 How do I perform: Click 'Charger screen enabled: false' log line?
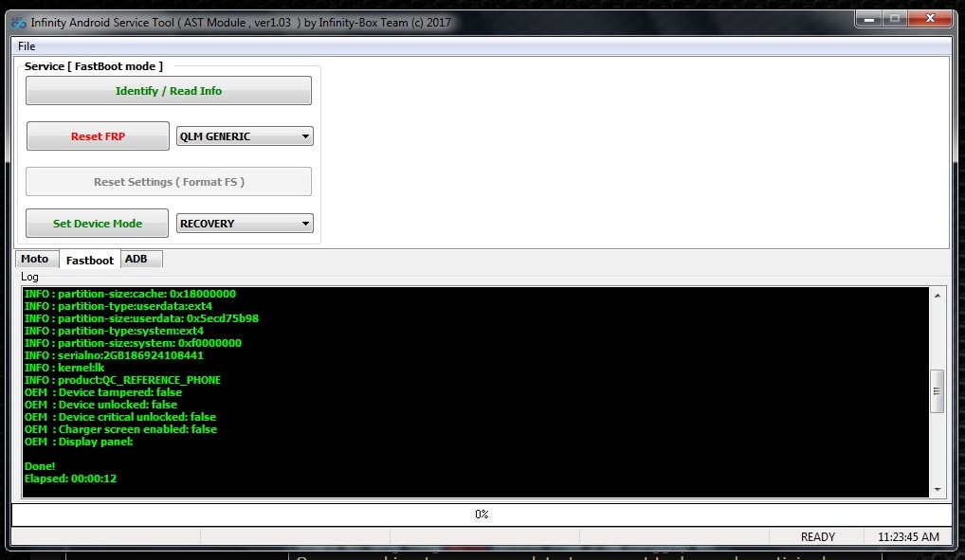coord(120,429)
